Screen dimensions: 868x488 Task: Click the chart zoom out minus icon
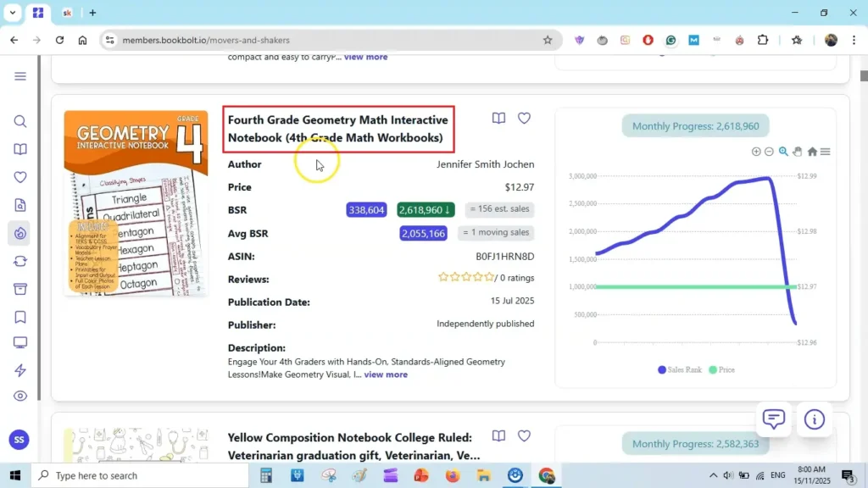click(769, 152)
